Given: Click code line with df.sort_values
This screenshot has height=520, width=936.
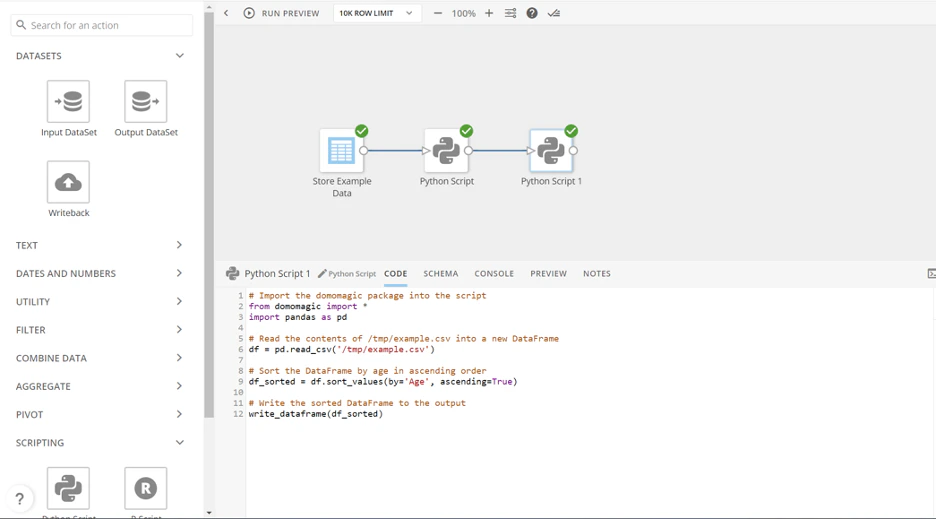Looking at the screenshot, I should [383, 381].
